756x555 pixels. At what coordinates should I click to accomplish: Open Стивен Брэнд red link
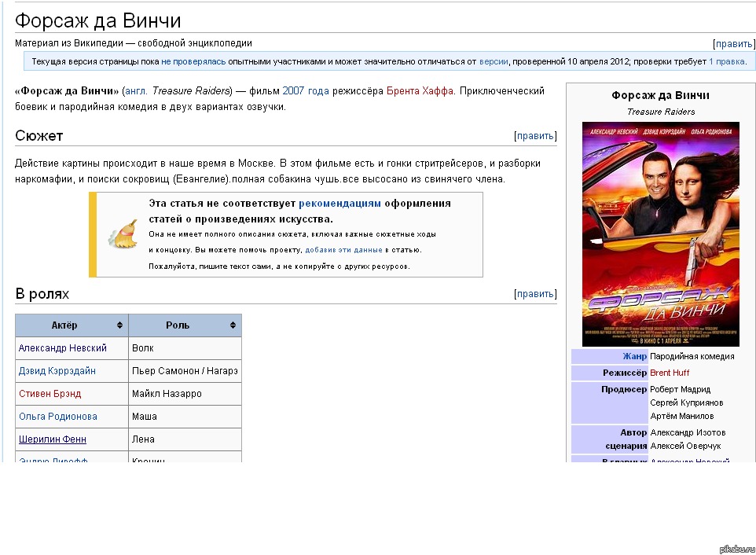pos(50,394)
